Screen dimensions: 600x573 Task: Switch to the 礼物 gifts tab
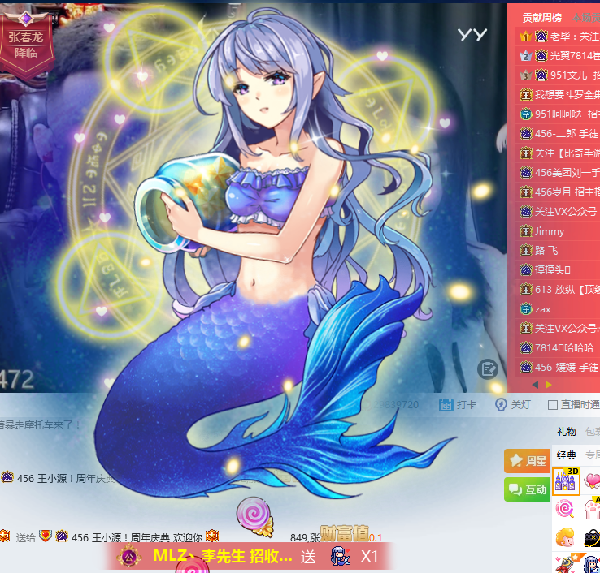point(567,432)
